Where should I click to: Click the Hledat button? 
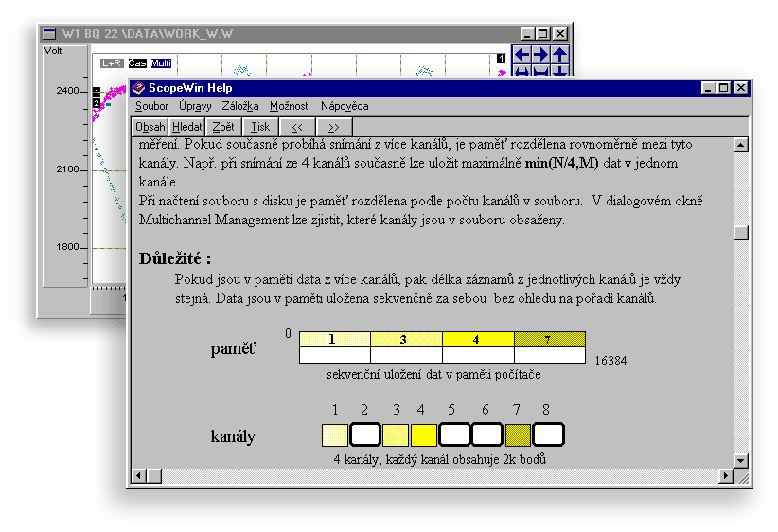187,127
